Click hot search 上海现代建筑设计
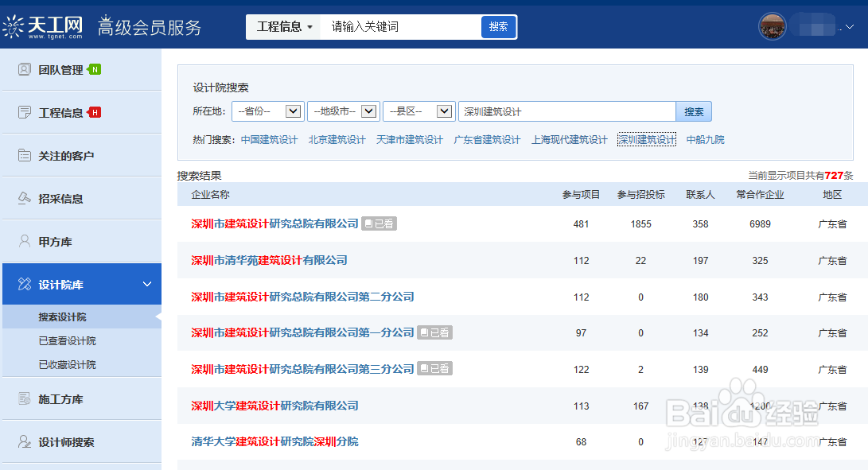 click(x=569, y=139)
